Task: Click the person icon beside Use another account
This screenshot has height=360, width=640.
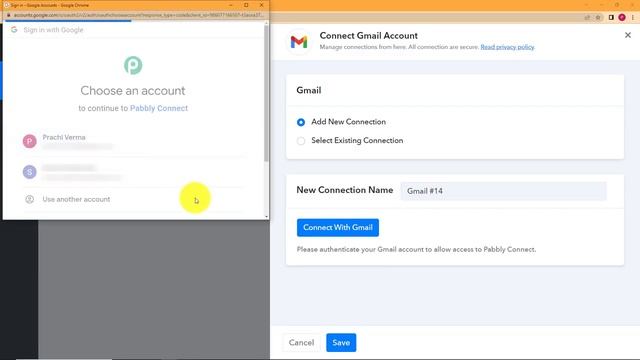Action: pyautogui.click(x=29, y=199)
